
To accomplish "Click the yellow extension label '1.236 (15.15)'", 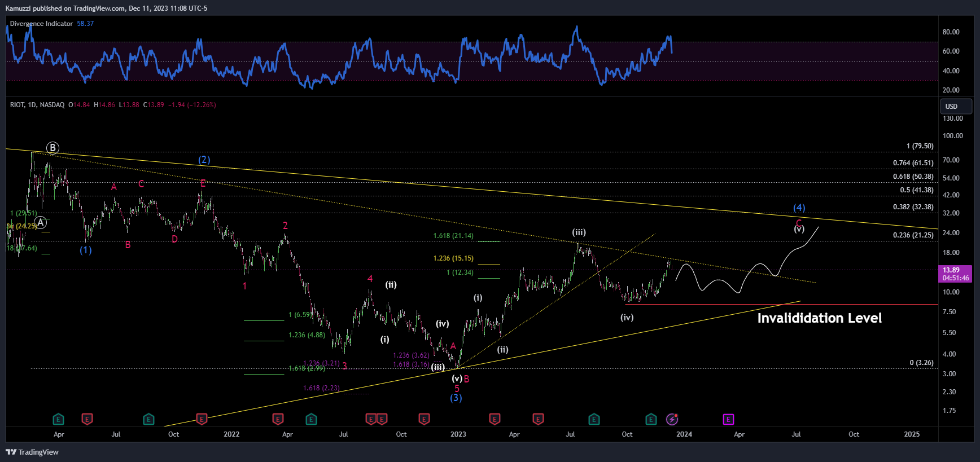I will (453, 258).
